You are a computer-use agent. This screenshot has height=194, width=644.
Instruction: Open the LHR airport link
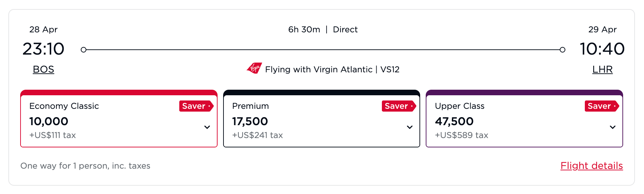602,70
